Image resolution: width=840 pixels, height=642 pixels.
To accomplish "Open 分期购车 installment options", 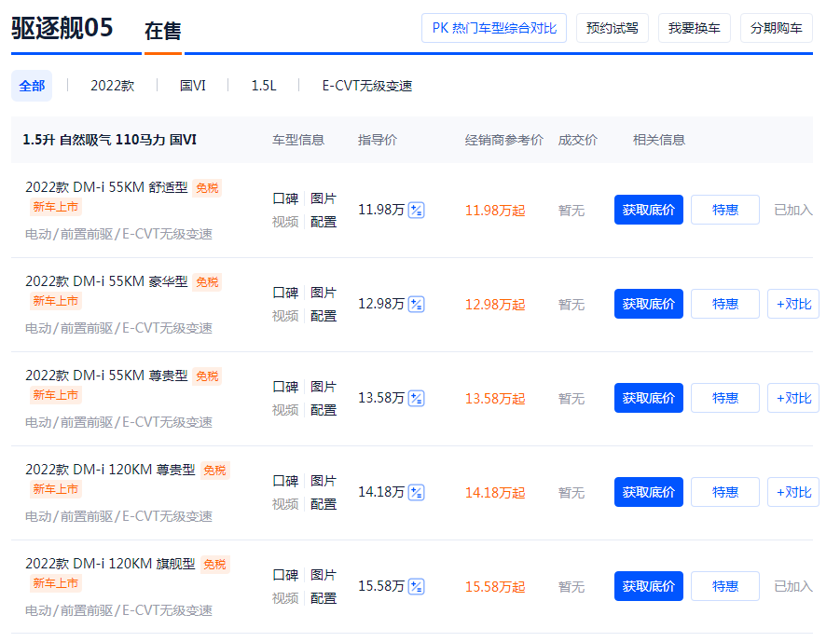I will [x=774, y=27].
